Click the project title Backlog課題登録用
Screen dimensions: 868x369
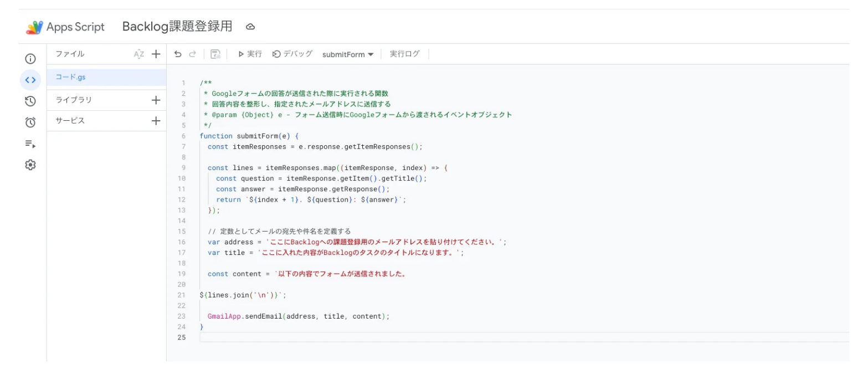pyautogui.click(x=177, y=27)
